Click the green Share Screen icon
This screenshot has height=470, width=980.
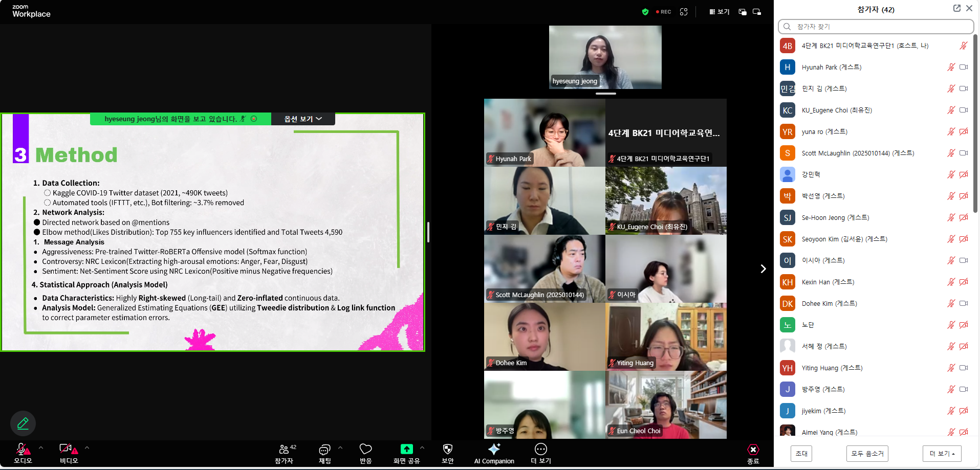[406, 449]
